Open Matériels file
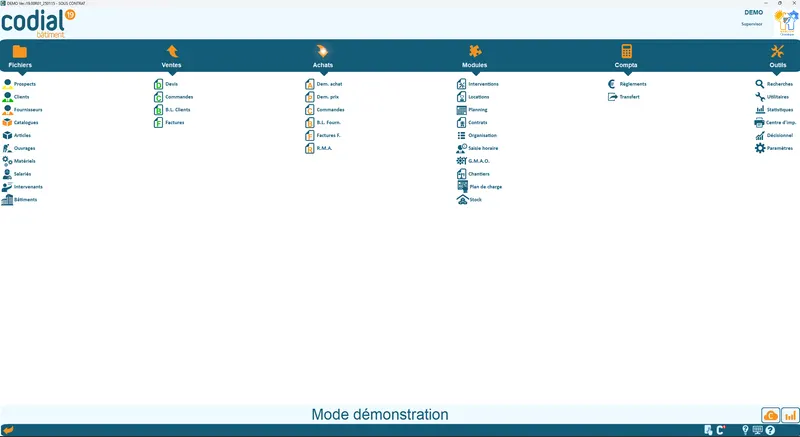This screenshot has height=437, width=800. coord(18,161)
